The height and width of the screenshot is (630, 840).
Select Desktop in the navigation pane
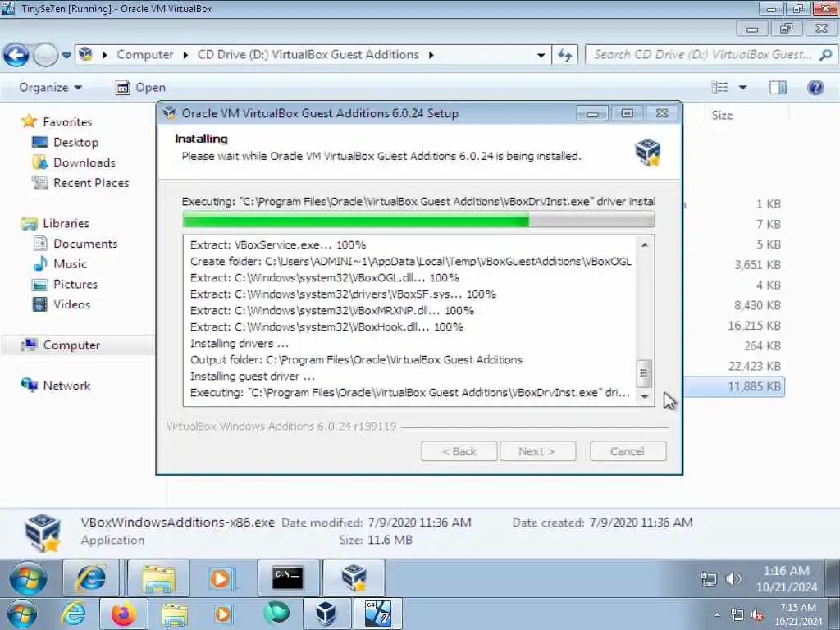(x=66, y=142)
